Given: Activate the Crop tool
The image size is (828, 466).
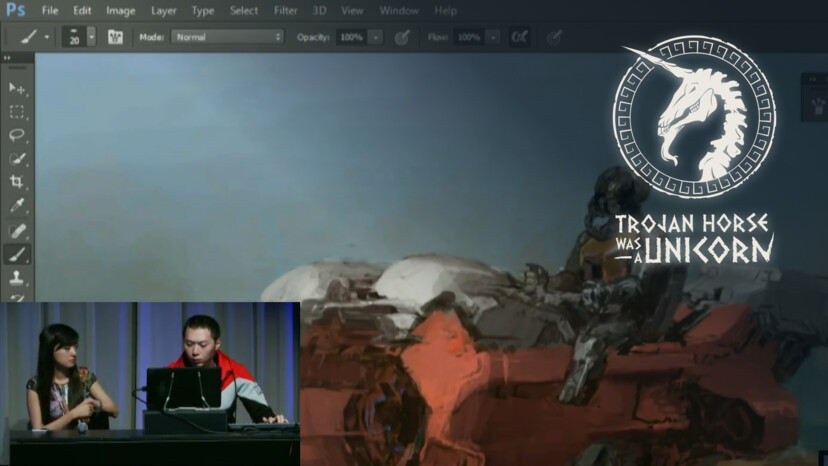Looking at the screenshot, I should pos(17,181).
